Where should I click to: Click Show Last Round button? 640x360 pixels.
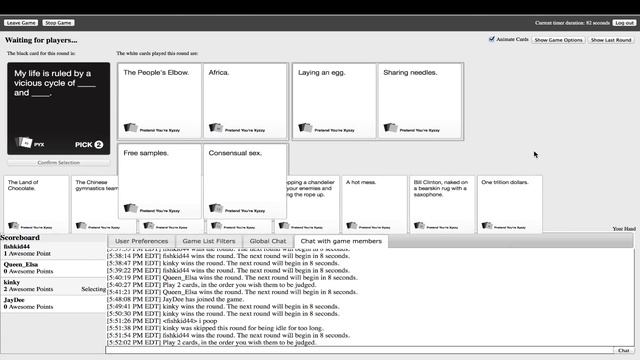611,40
